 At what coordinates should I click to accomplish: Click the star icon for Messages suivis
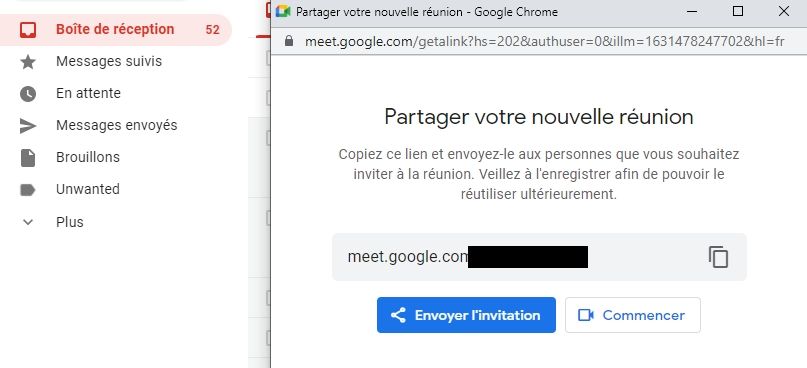28,62
